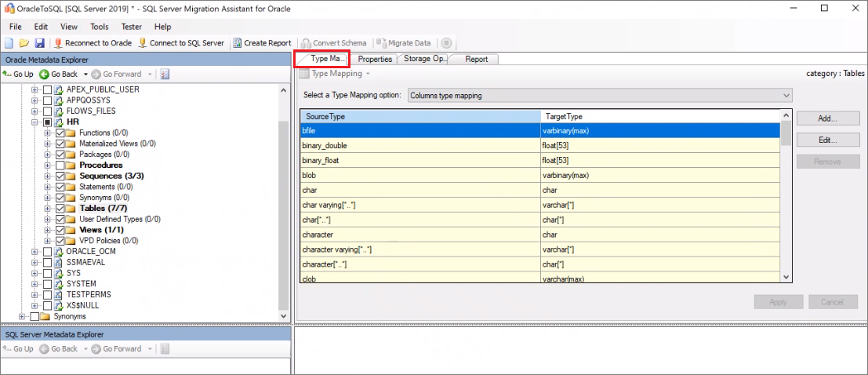Image resolution: width=868 pixels, height=375 pixels.
Task: Click the sync icon in SQL Server Metadata Explorer toolbar
Action: pyautogui.click(x=165, y=349)
